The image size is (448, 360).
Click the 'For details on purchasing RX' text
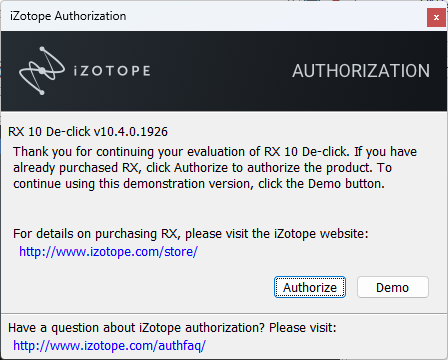pos(191,234)
